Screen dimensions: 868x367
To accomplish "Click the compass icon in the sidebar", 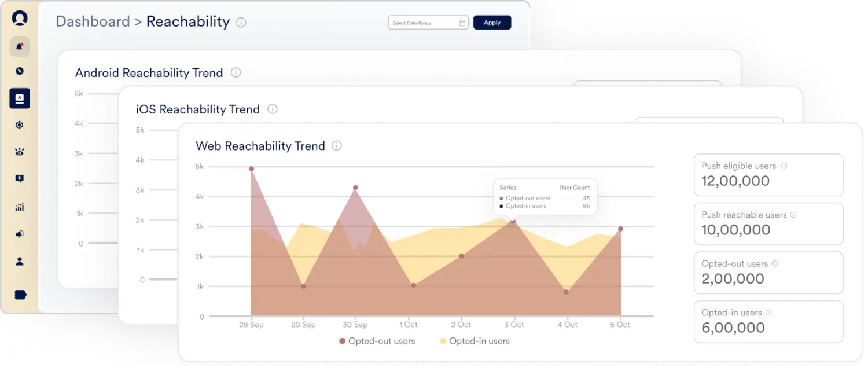I will 20,71.
